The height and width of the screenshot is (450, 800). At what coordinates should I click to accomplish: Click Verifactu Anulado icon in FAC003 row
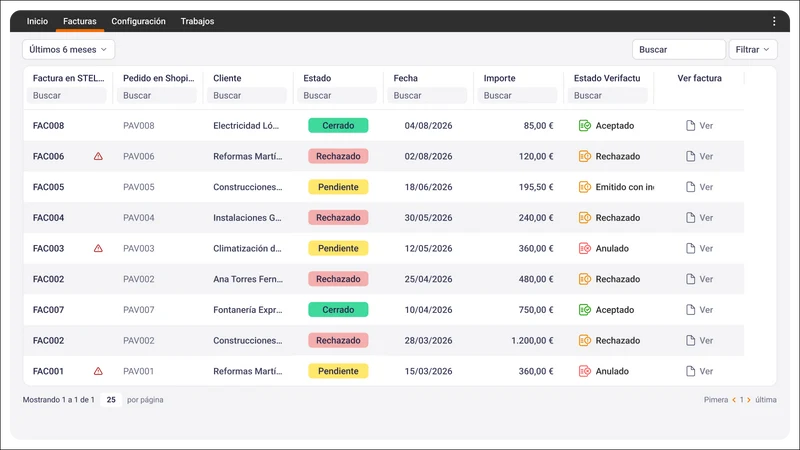click(585, 248)
